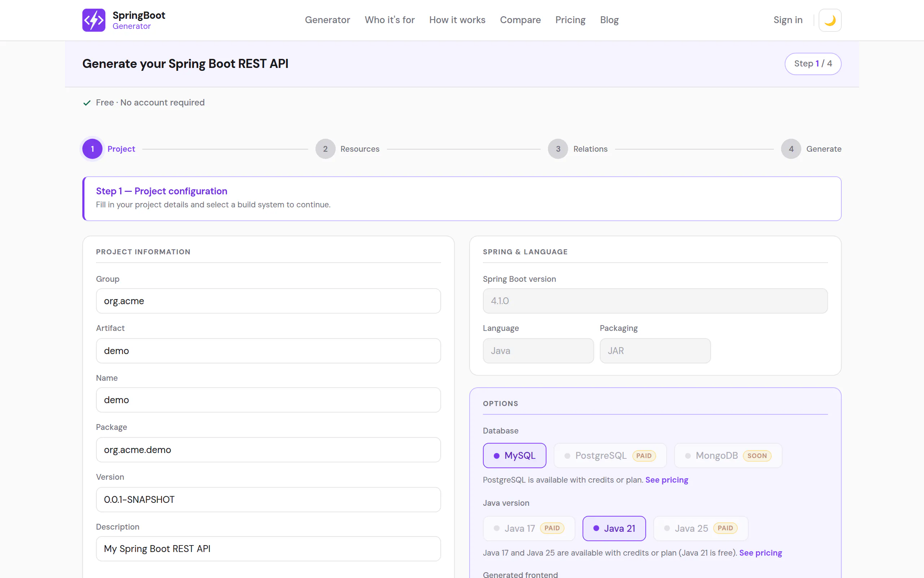This screenshot has width=924, height=578.
Task: Click the Relations step label
Action: (590, 149)
